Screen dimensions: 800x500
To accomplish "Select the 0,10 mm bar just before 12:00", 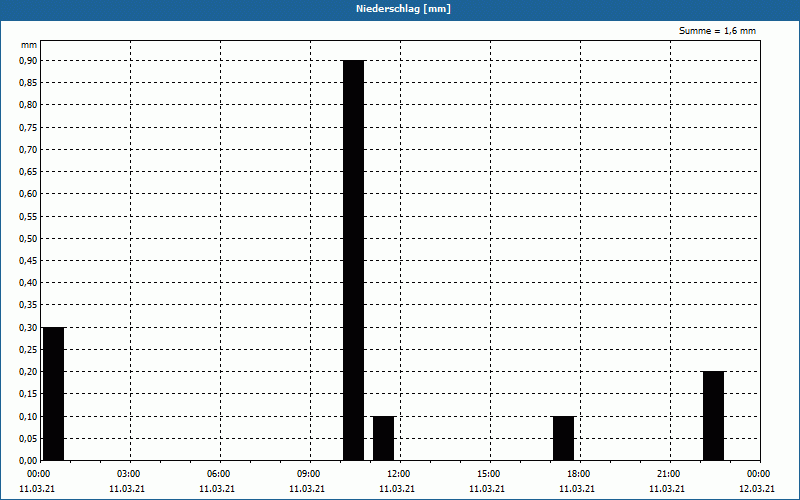I will tap(384, 438).
